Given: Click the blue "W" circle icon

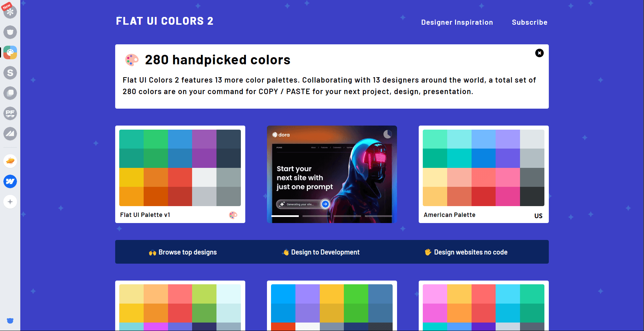Looking at the screenshot, I should [x=10, y=181].
